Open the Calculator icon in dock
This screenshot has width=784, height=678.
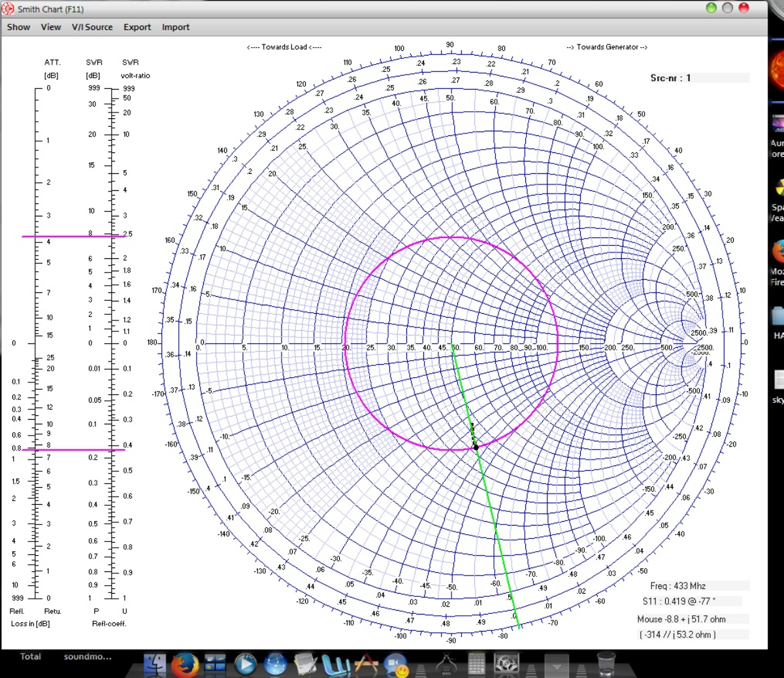(476, 664)
